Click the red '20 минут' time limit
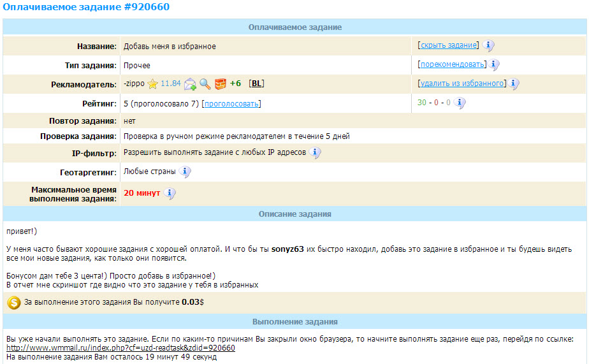 coord(142,193)
